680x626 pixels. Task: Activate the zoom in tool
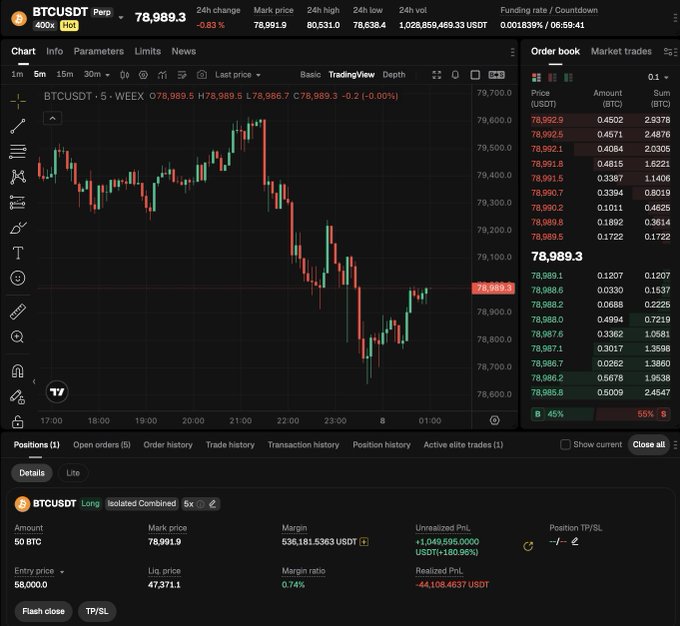point(18,337)
